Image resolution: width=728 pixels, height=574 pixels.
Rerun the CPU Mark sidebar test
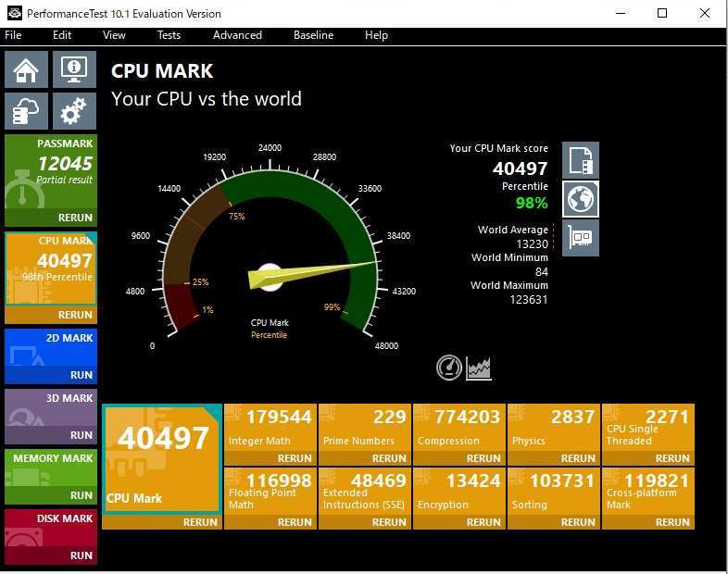tap(75, 315)
